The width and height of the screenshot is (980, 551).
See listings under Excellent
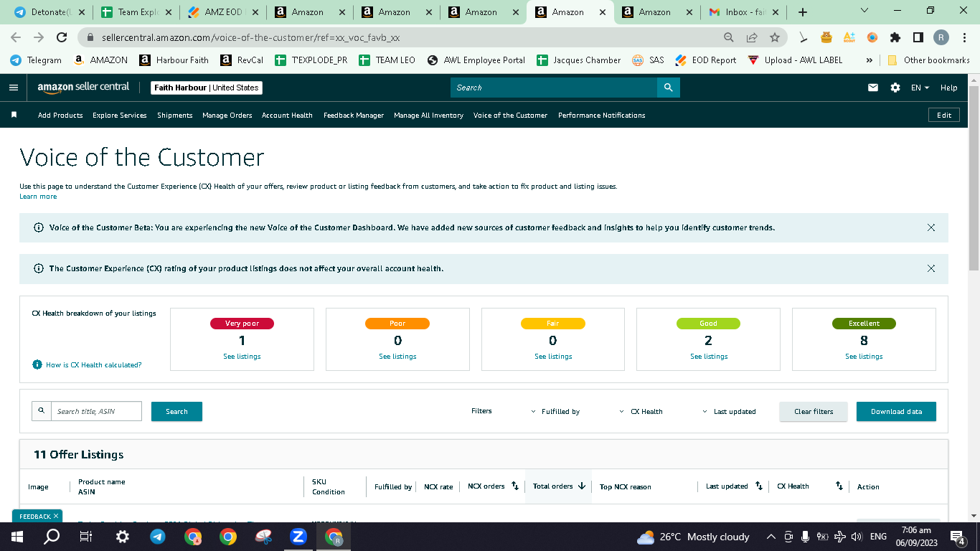(864, 357)
